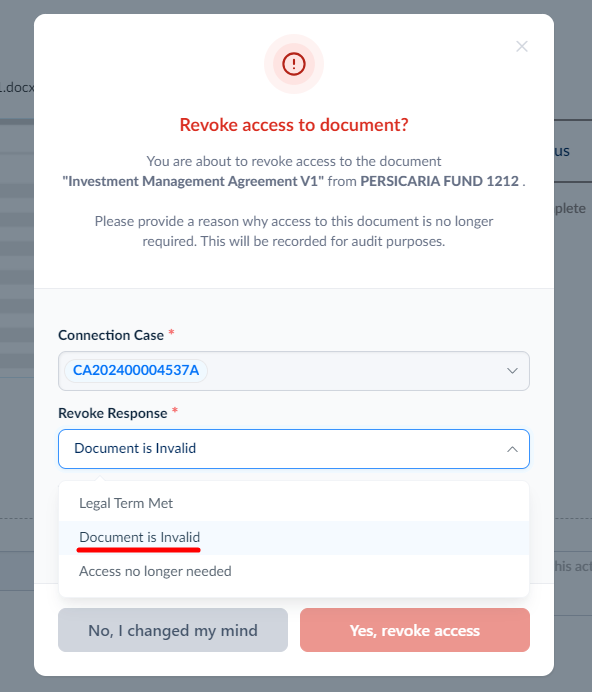Click the PERSICARIA FUND 1212 name

440,181
